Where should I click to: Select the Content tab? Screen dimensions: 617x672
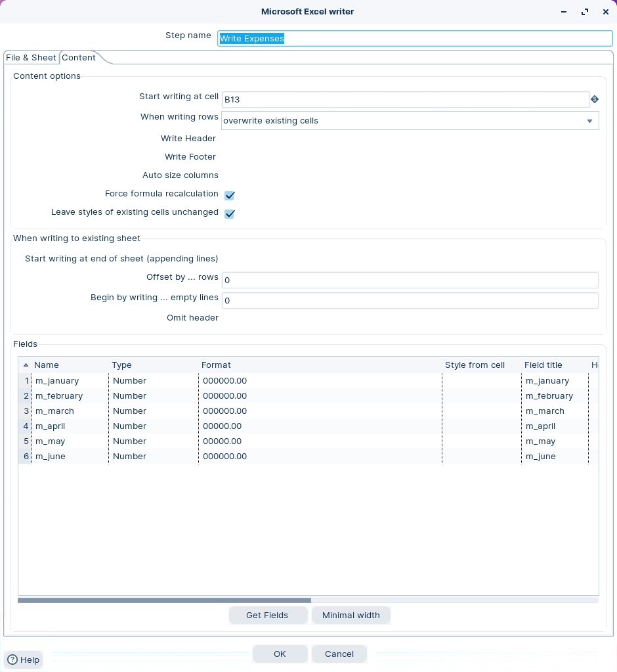point(79,58)
